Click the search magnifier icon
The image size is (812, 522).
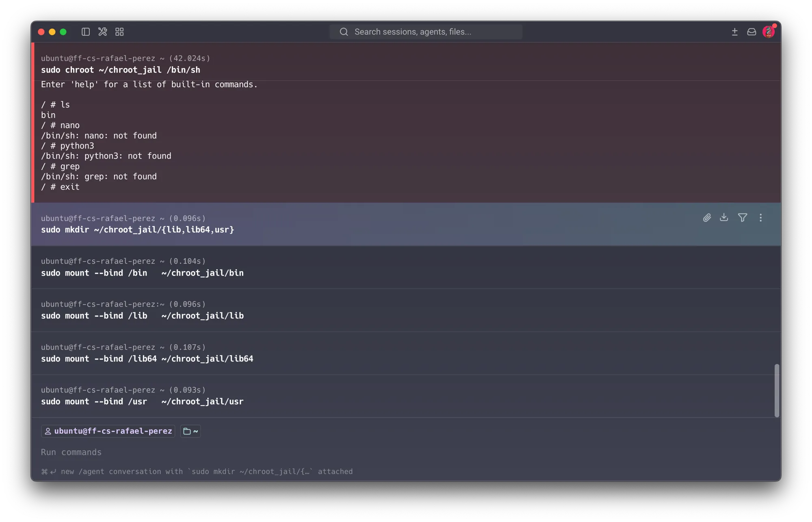coord(344,32)
